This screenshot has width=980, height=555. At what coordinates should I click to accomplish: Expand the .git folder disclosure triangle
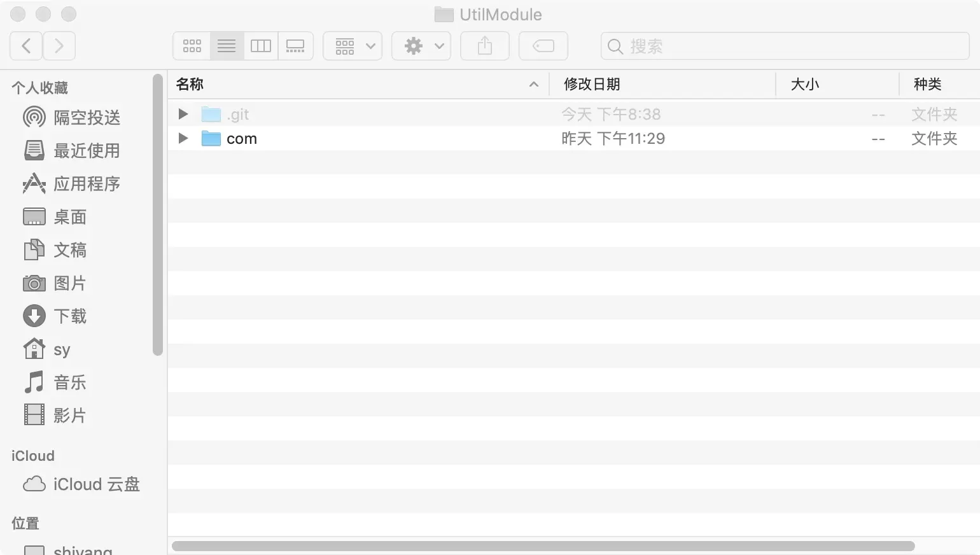(x=183, y=114)
